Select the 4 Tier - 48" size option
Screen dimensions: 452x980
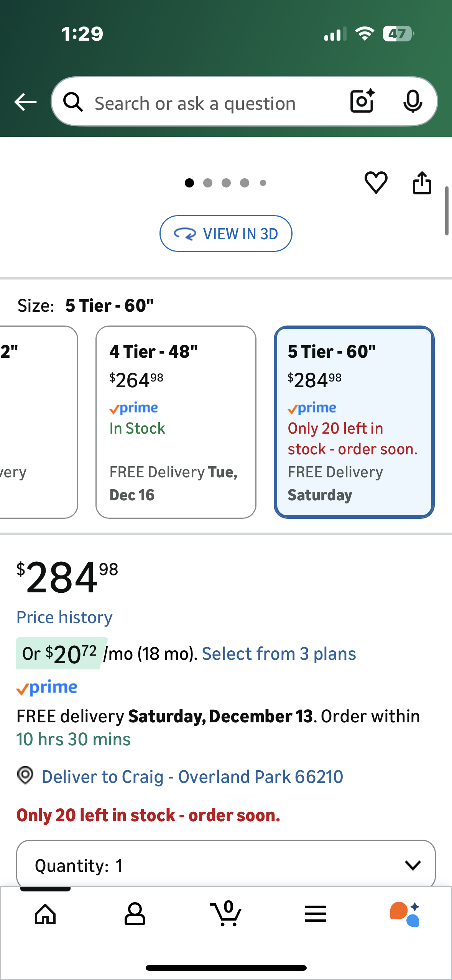176,422
